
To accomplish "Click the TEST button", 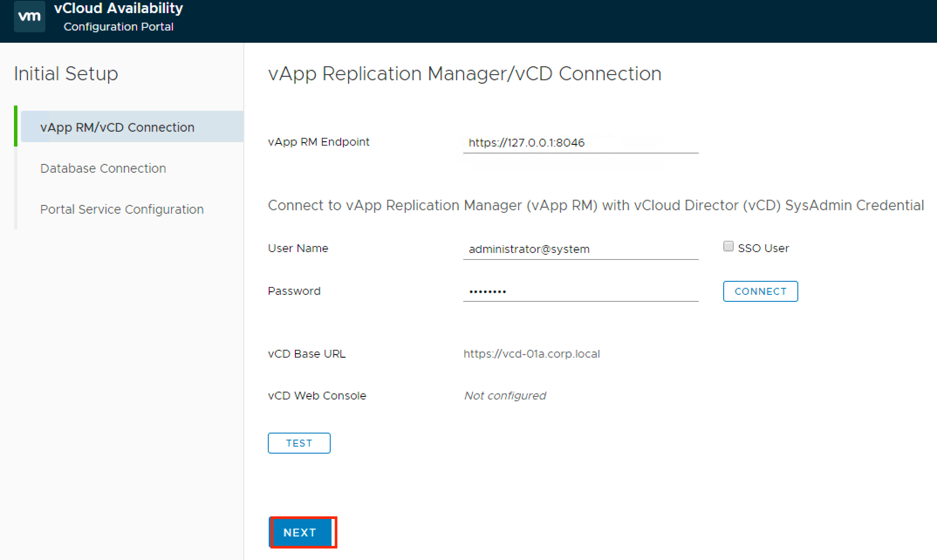I will (x=299, y=443).
